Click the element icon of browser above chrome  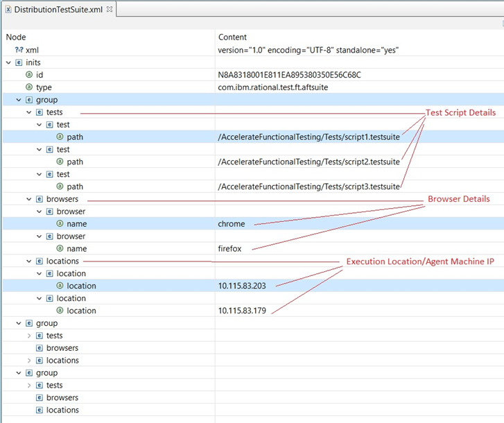49,211
